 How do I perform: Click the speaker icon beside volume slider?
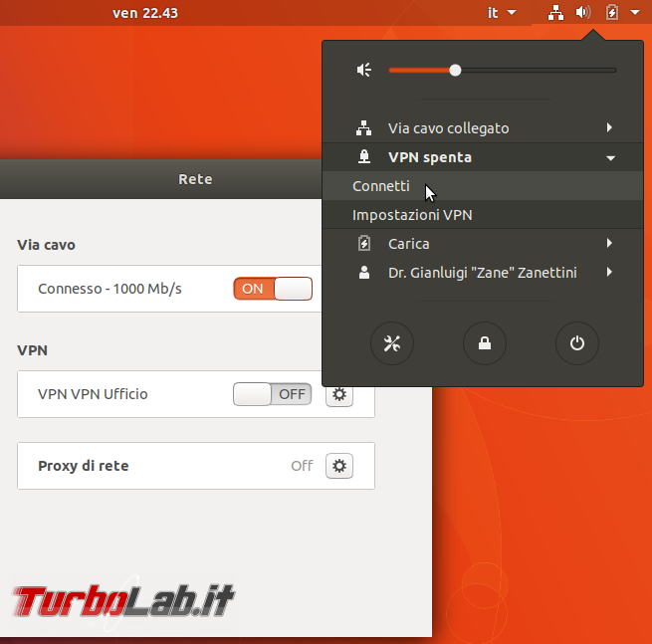(x=364, y=70)
